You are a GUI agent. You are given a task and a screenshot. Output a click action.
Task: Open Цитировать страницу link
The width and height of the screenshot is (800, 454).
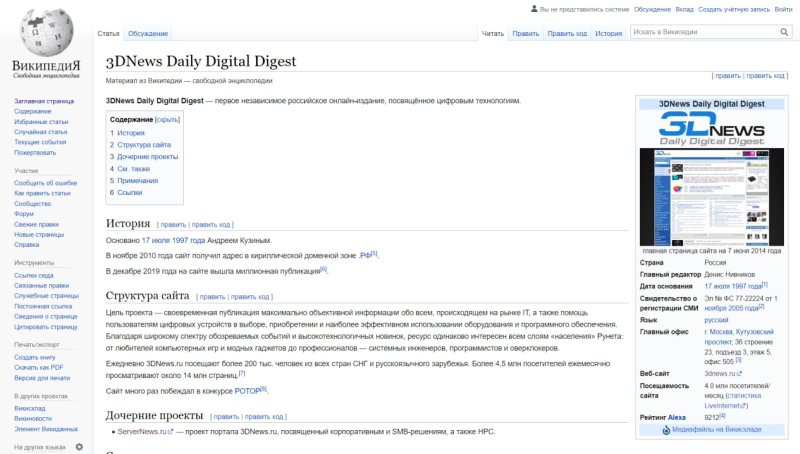tap(45, 327)
